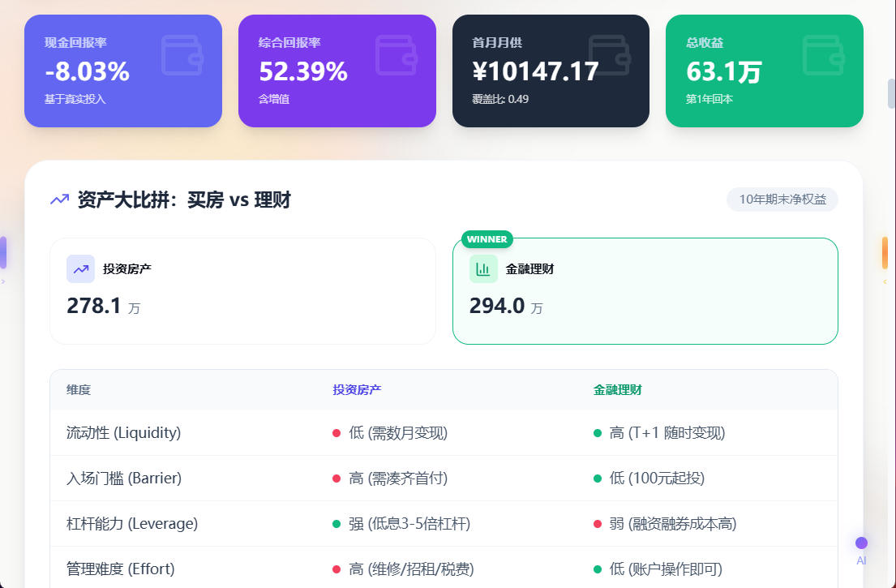Click the 金融理财 column header
Image resolution: width=896 pixels, height=588 pixels.
click(618, 390)
